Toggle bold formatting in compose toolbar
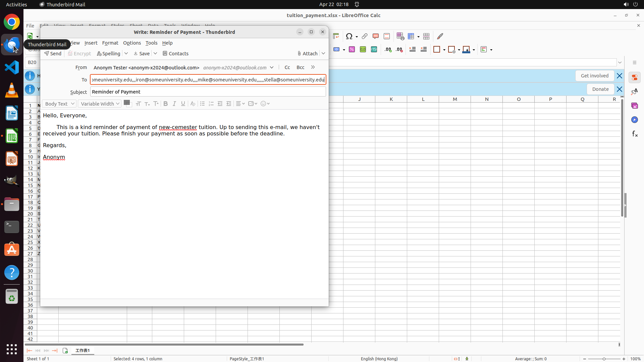644x362 pixels. point(165,104)
